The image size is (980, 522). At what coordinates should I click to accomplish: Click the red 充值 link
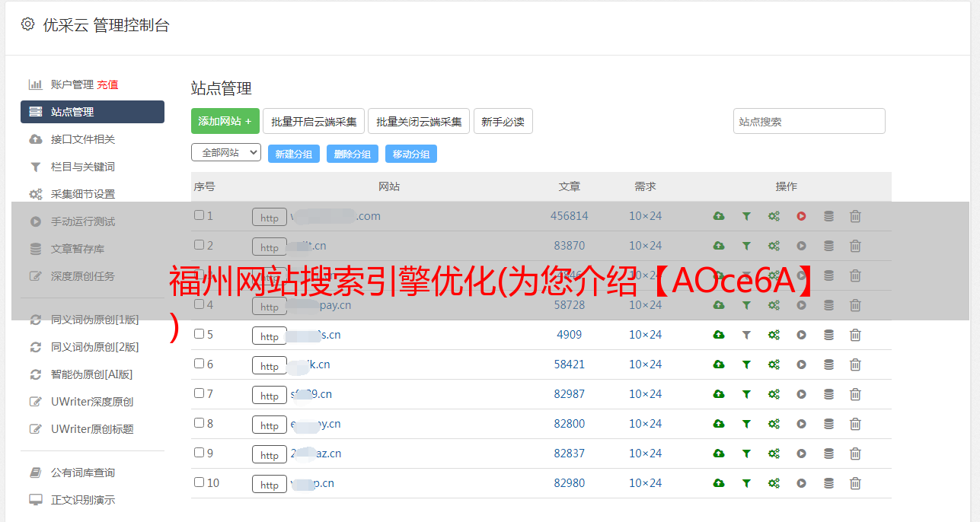coord(107,84)
